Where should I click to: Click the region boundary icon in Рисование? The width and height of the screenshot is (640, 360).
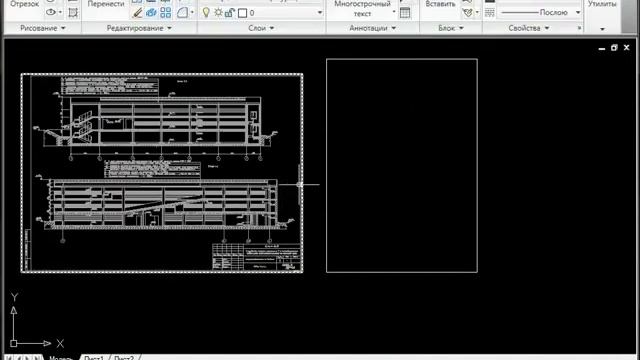73,13
